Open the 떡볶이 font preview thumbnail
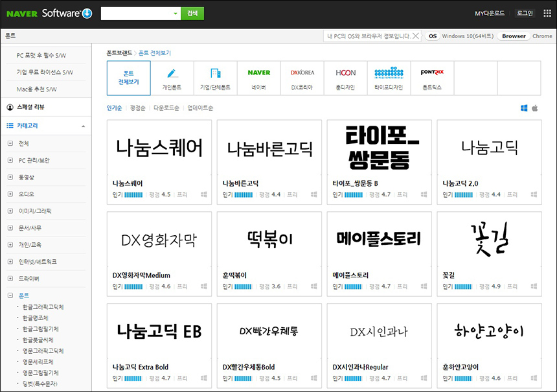This screenshot has width=557, height=392. pos(269,239)
